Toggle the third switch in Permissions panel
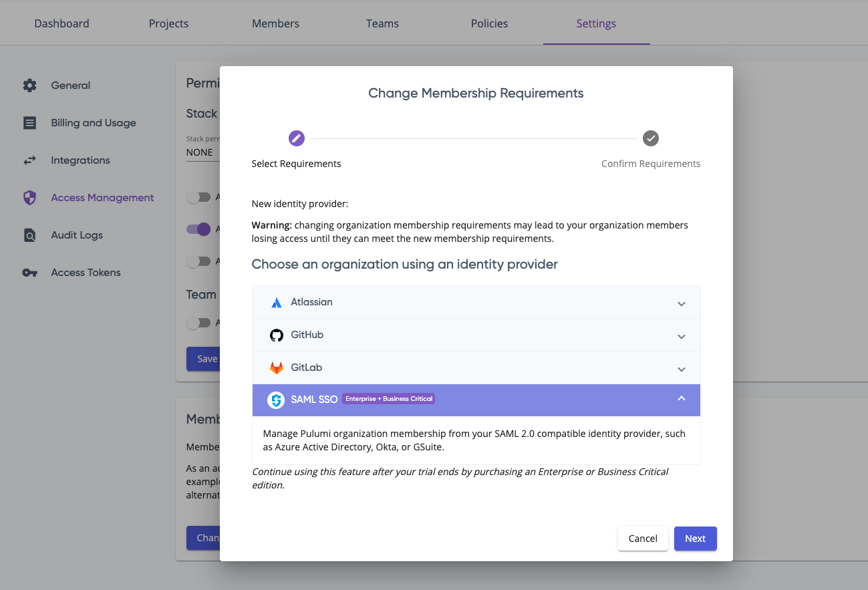Viewport: 868px width, 590px height. click(x=198, y=261)
